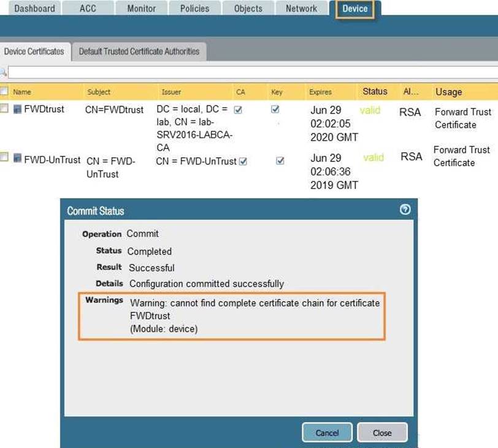Open Default Trusted Certificate Authorities tab
Screen dimensions: 498x448
139,52
